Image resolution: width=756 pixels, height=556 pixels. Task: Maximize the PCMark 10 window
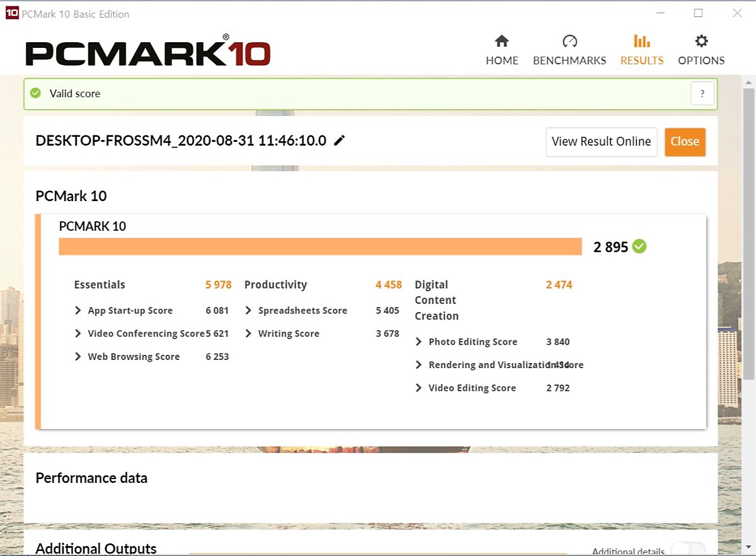pyautogui.click(x=698, y=13)
